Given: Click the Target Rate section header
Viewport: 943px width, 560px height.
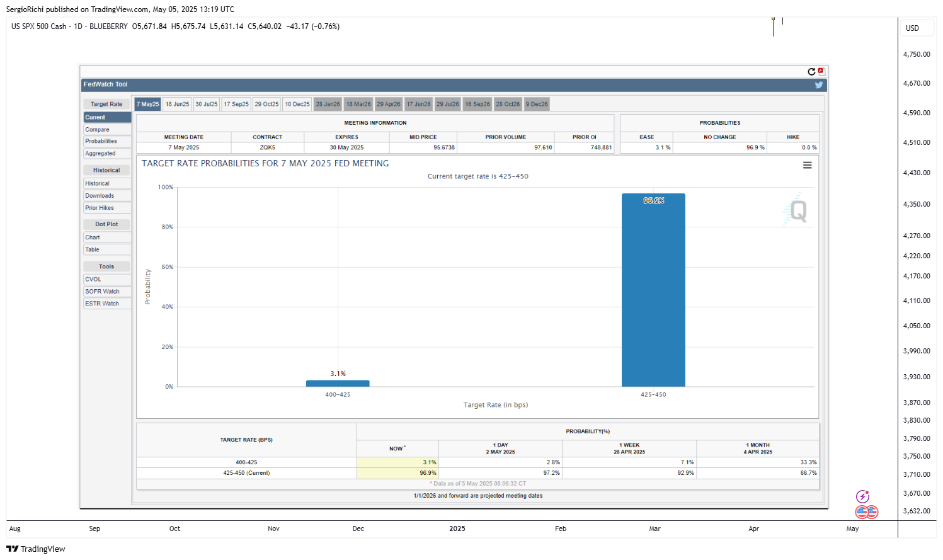Looking at the screenshot, I should (x=106, y=104).
